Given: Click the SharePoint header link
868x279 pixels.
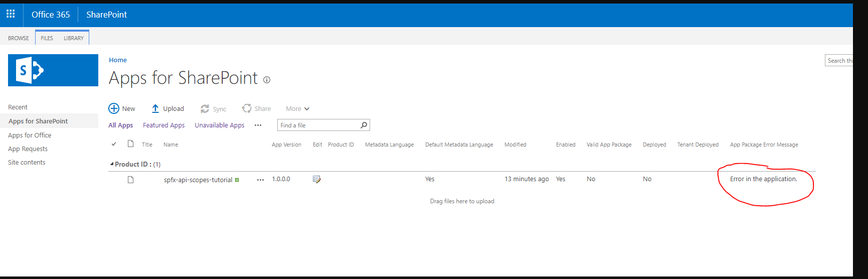Looking at the screenshot, I should 107,15.
